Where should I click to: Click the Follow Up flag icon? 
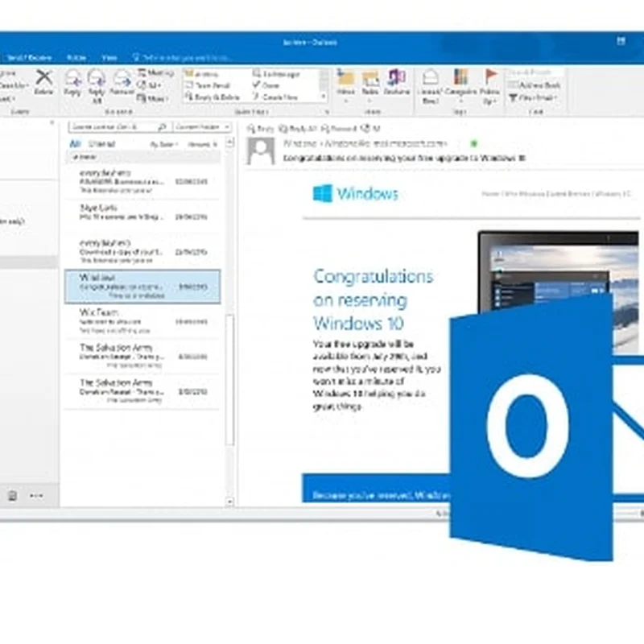(491, 81)
